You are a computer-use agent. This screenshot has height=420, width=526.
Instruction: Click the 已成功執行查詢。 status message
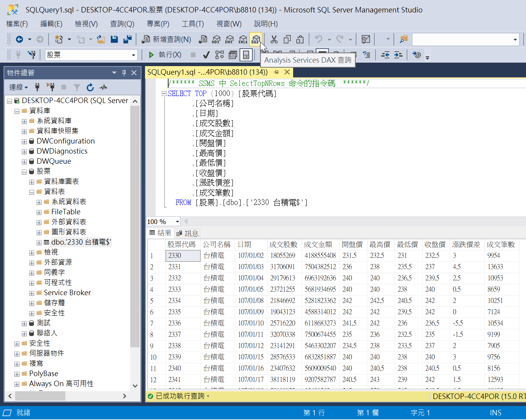coord(183,396)
